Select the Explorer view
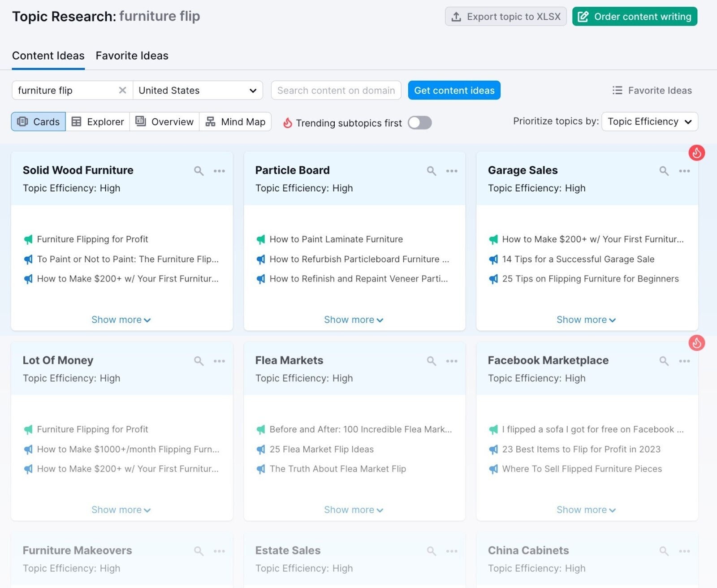The height and width of the screenshot is (588, 717). [x=98, y=122]
